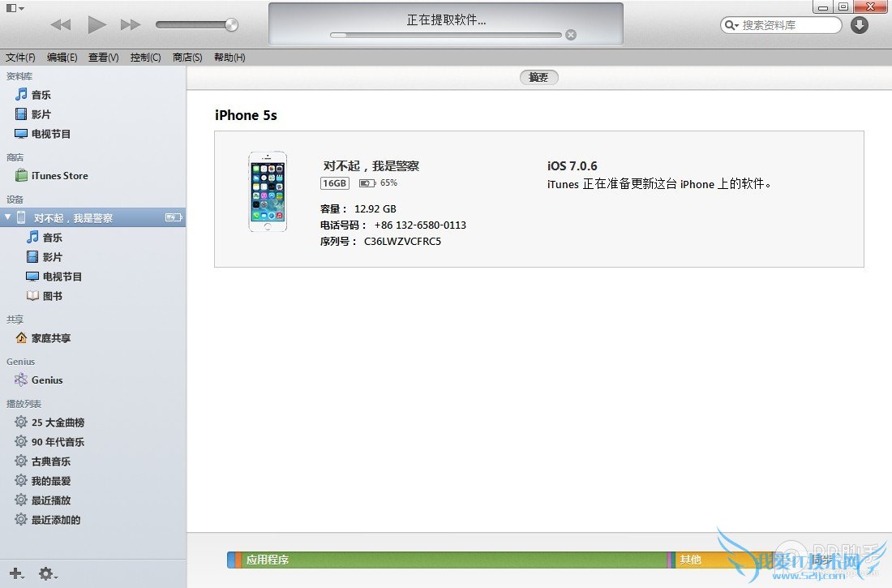Click the download arrow next to search field
Viewport: 892px width, 588px height.
click(858, 25)
